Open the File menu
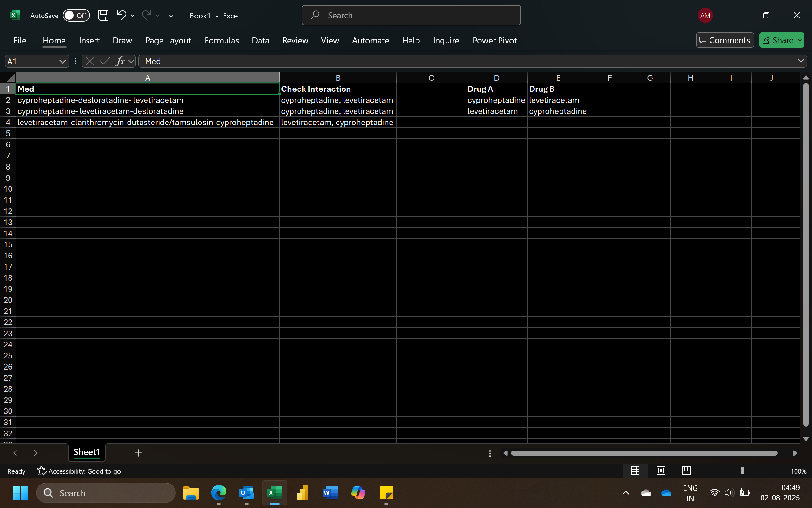Viewport: 812px width, 508px height. 20,40
